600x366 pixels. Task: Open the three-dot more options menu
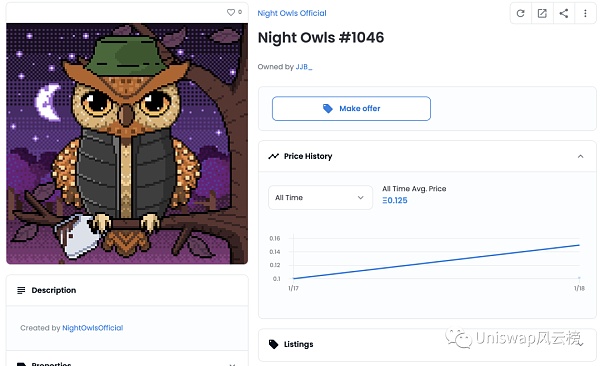pos(585,13)
